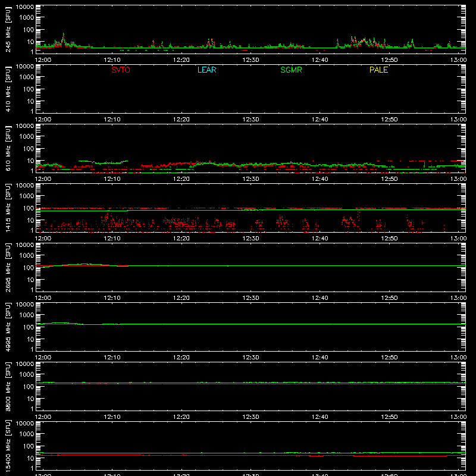Click the 10 tick value on 1415 MHz axis

coord(31,220)
